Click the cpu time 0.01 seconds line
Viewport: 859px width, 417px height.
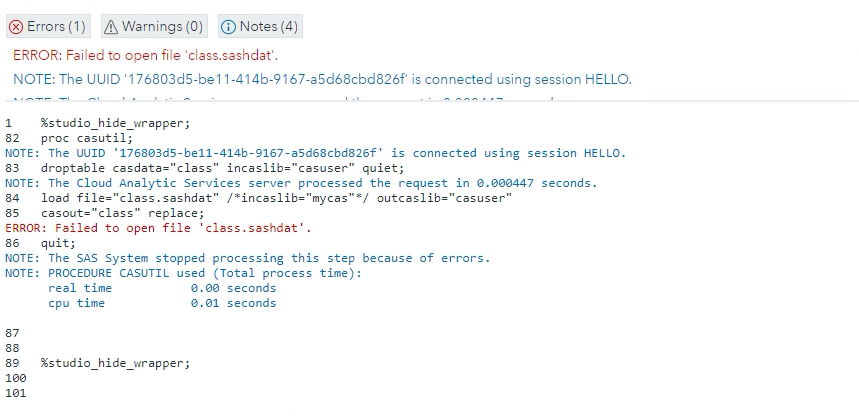[x=162, y=303]
